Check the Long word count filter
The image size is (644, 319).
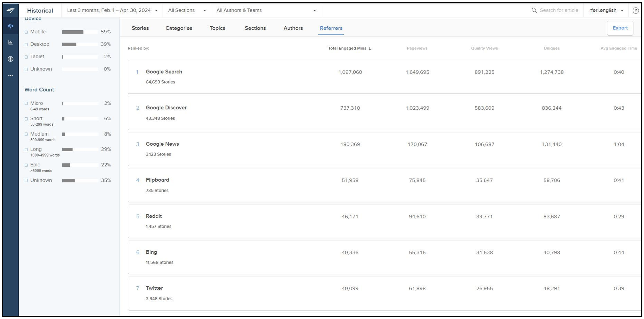[26, 150]
